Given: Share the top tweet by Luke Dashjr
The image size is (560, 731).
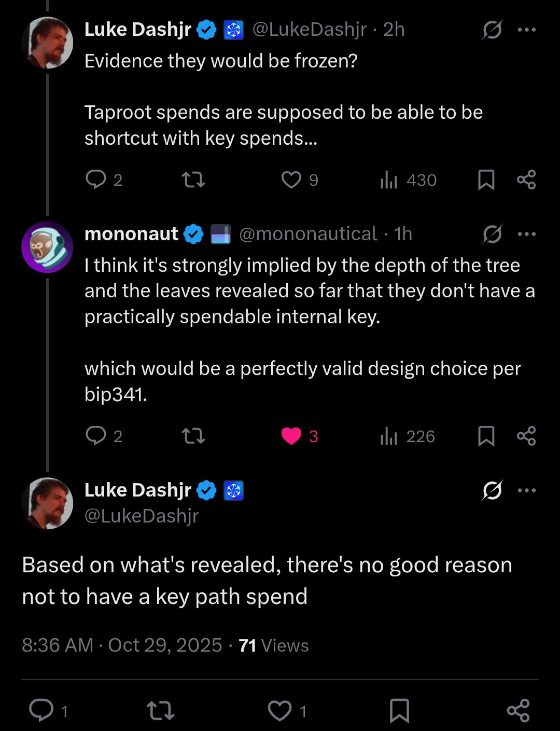Looking at the screenshot, I should coord(526,180).
